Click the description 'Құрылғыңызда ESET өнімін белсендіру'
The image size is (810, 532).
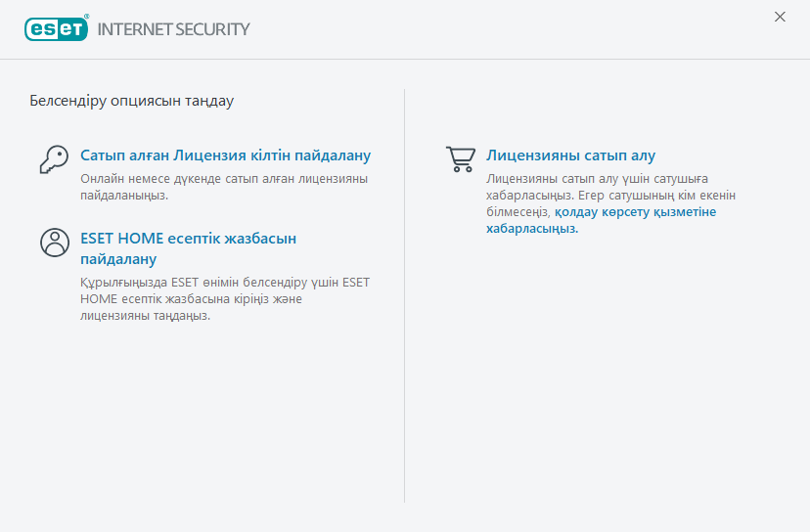tap(225, 282)
